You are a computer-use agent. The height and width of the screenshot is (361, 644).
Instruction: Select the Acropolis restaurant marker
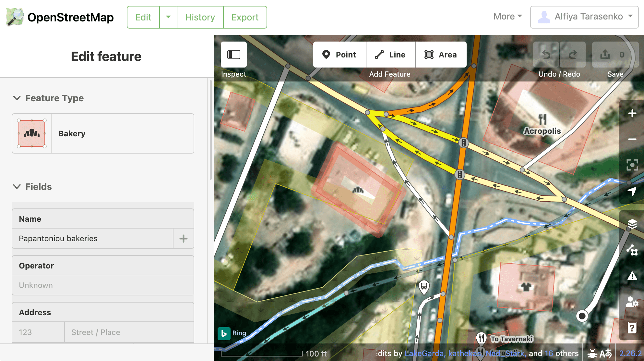(543, 119)
